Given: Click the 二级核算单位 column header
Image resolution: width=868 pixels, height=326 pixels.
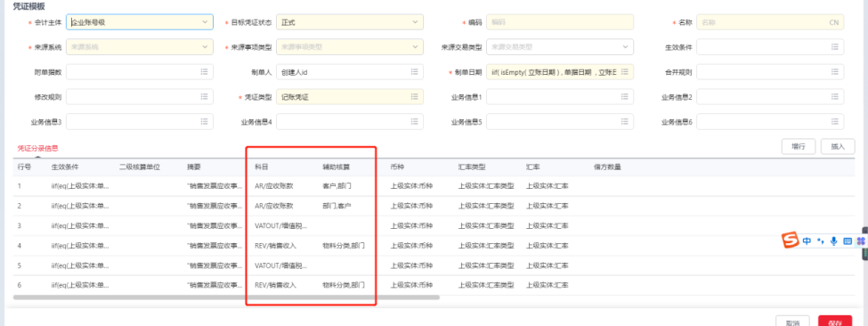Looking at the screenshot, I should click(x=140, y=167).
